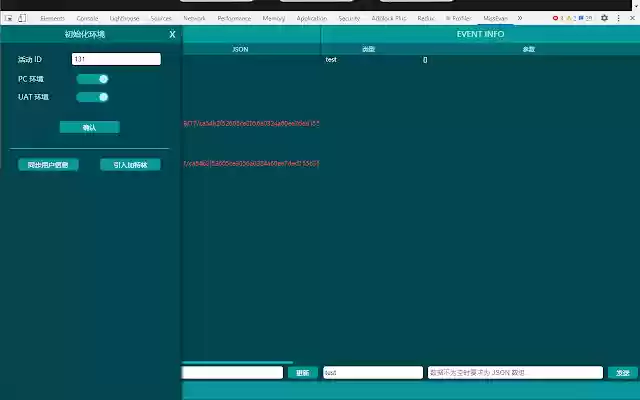Screen dimensions: 640x400
Task: Select the 'test' event row
Action: [x=331, y=60]
